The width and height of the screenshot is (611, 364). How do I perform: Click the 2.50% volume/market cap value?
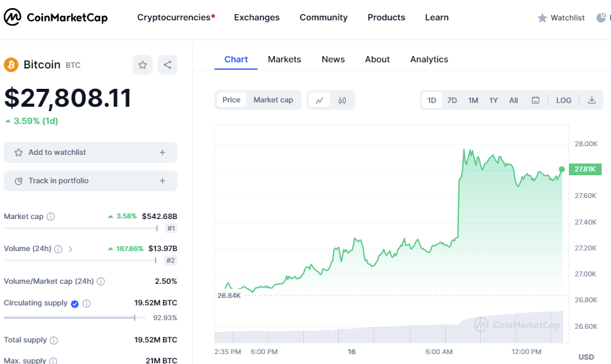[x=166, y=281]
